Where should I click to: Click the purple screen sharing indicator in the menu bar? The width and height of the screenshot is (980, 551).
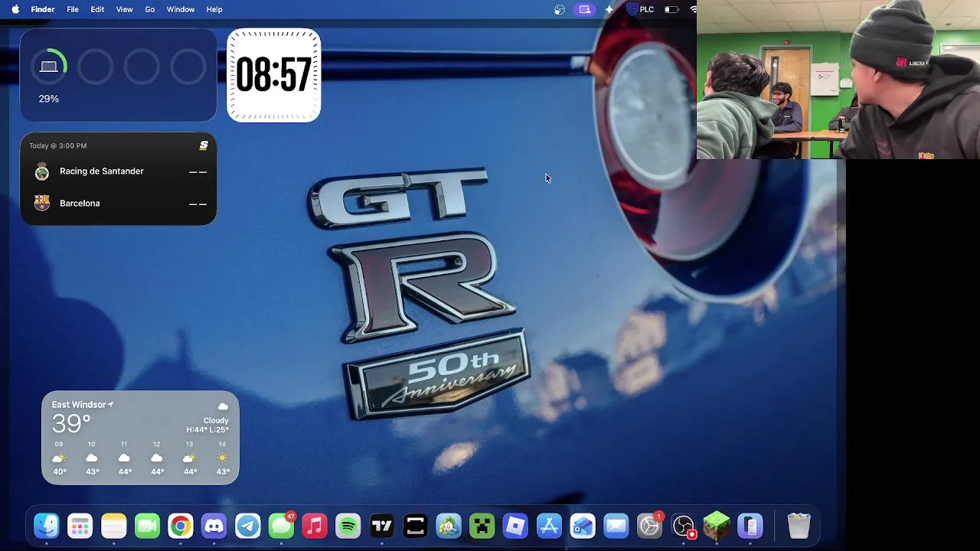pos(585,9)
